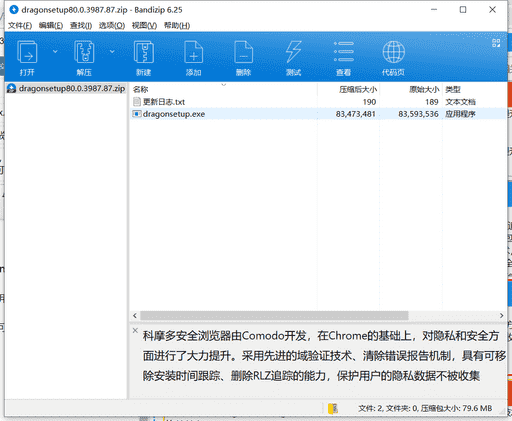Select the 更新日志.txt file
This screenshot has height=421, width=512.
318,102
